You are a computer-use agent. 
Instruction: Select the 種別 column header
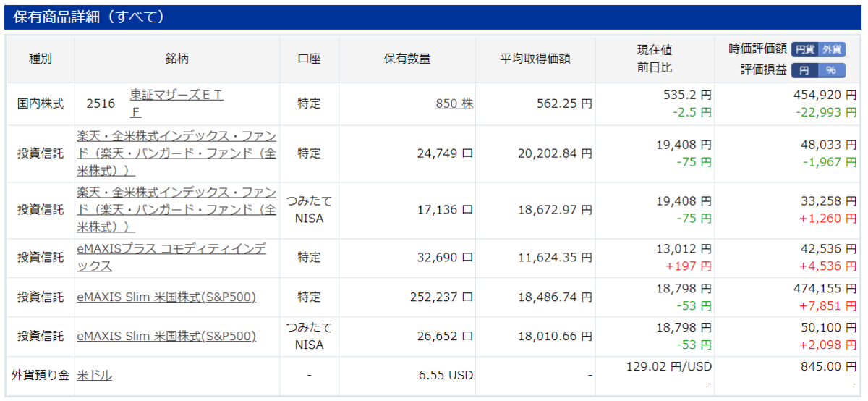point(41,59)
